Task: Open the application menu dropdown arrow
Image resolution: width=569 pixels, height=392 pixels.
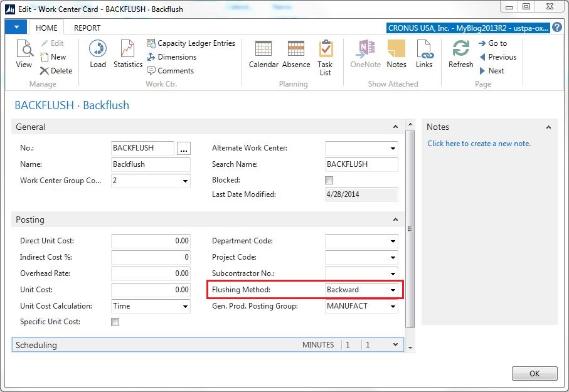Action: pyautogui.click(x=16, y=27)
